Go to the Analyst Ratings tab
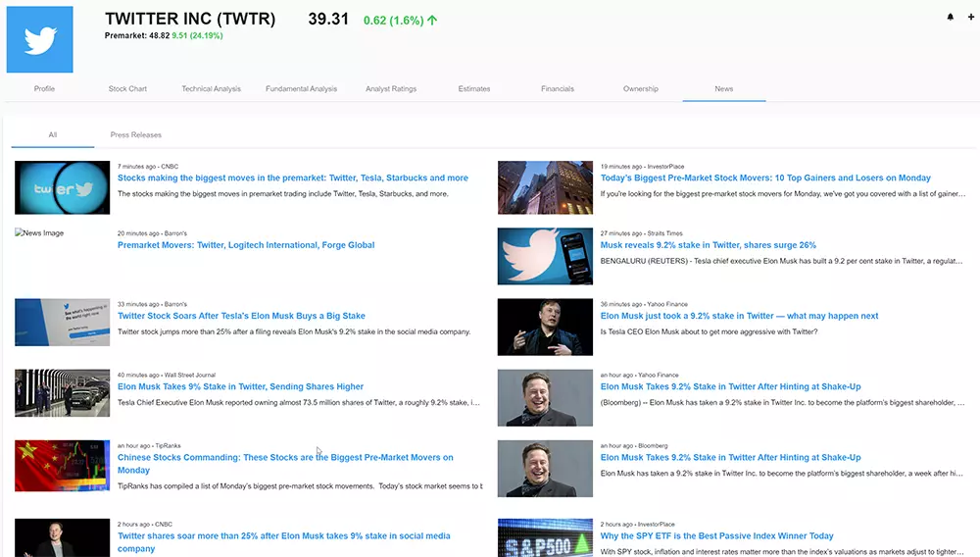 tap(391, 89)
